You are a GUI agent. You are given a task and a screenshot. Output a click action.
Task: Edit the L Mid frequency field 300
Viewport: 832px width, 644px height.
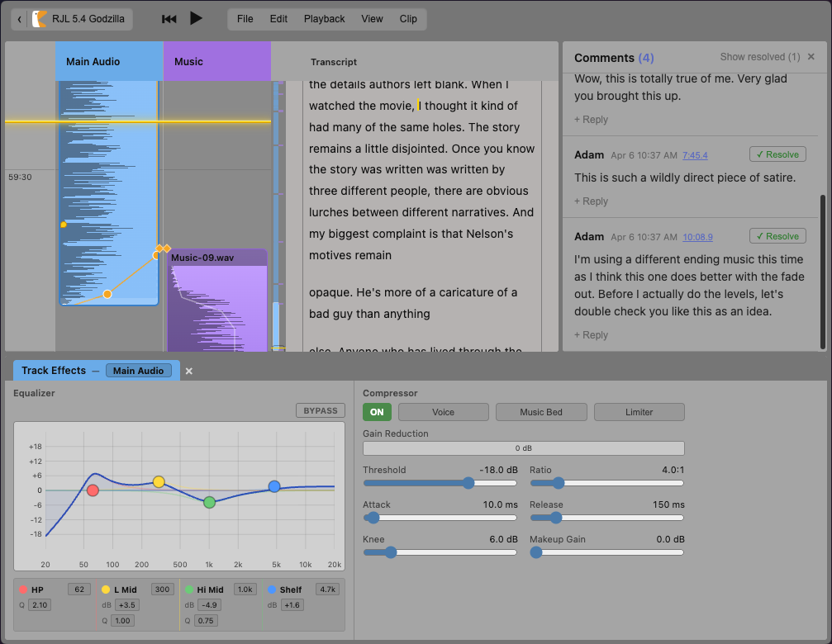163,590
